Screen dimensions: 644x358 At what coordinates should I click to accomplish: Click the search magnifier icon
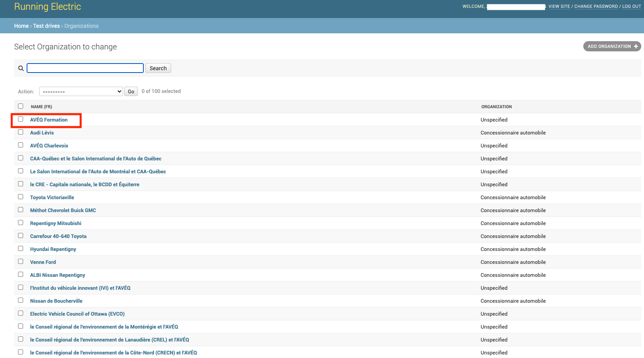coord(21,68)
